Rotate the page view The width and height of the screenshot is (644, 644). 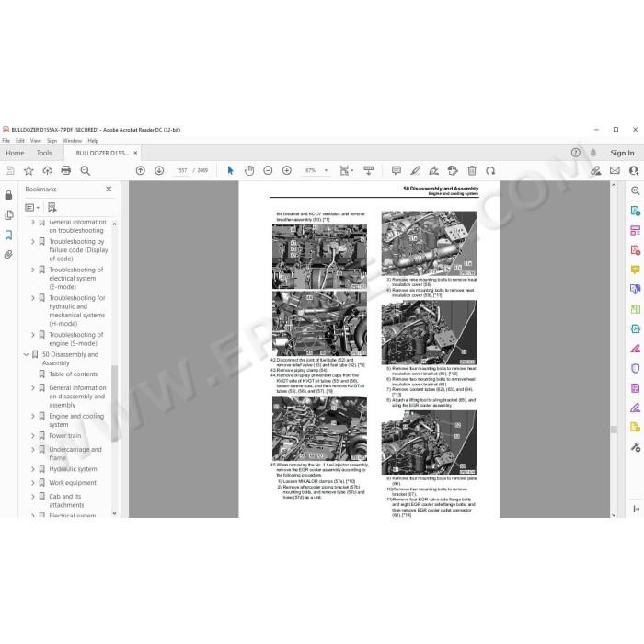pos(490,170)
